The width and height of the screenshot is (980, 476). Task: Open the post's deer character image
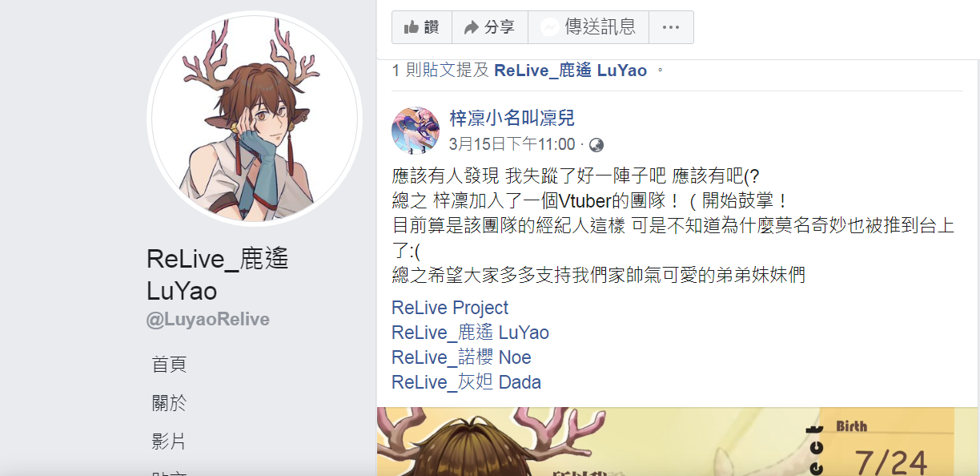(672, 442)
